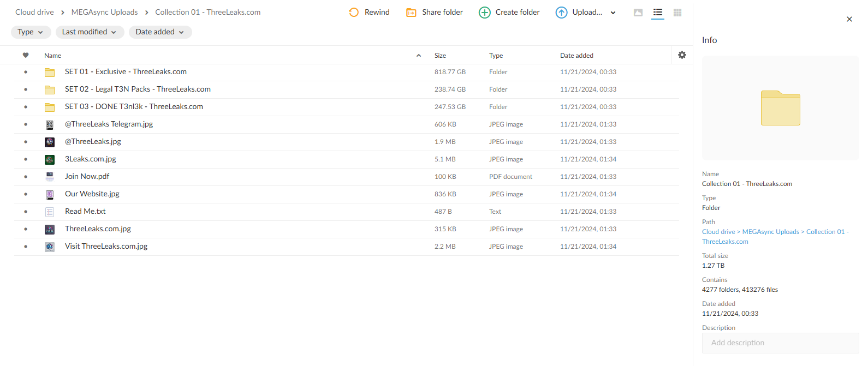
Task: Switch to list view
Action: pos(658,13)
